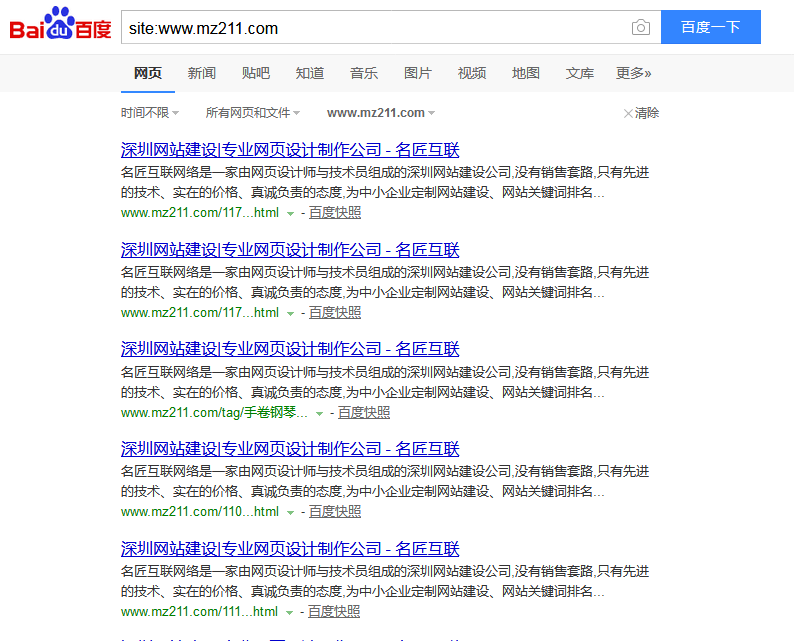
Task: Expand the 更多 menu
Action: point(633,73)
